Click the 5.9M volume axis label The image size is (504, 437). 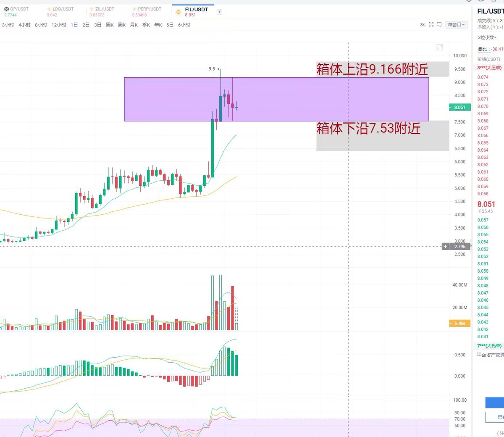pyautogui.click(x=460, y=324)
